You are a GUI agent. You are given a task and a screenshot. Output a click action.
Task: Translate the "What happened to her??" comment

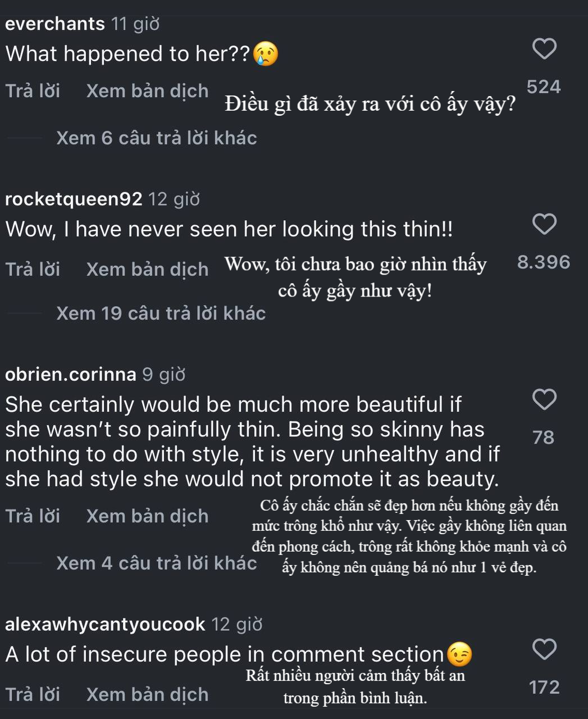pos(147,91)
